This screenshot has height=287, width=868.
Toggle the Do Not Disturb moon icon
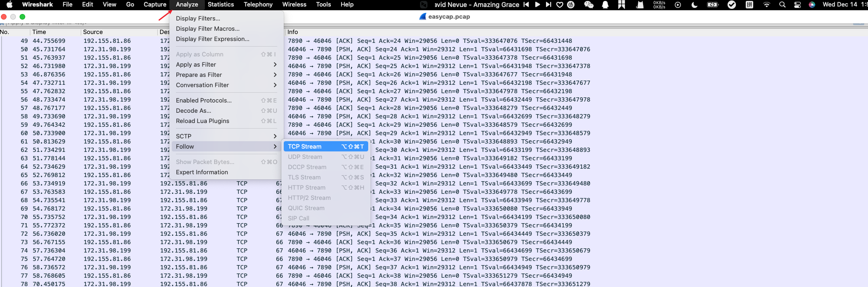tap(694, 5)
